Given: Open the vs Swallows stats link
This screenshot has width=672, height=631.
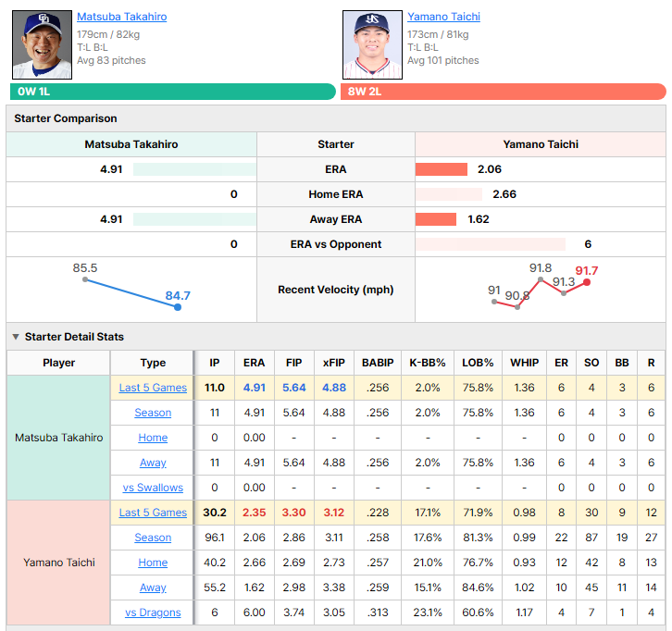Looking at the screenshot, I should coord(153,488).
